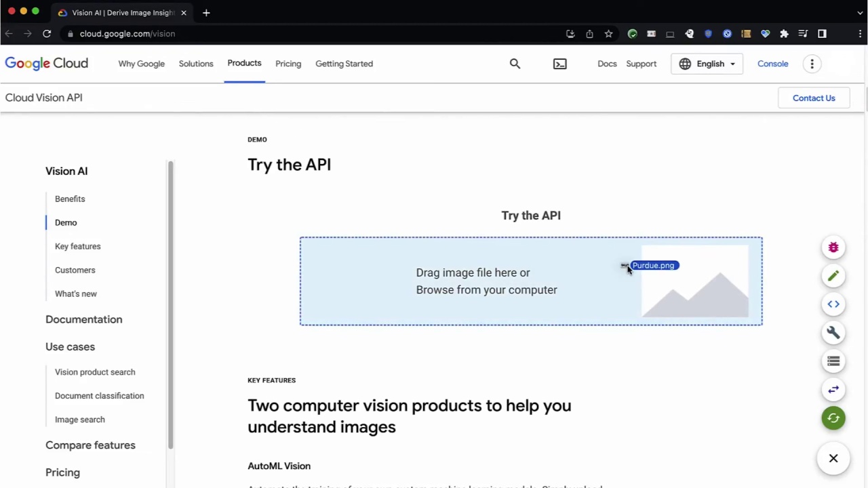The height and width of the screenshot is (488, 868).
Task: Click the bug report icon
Action: click(x=833, y=247)
